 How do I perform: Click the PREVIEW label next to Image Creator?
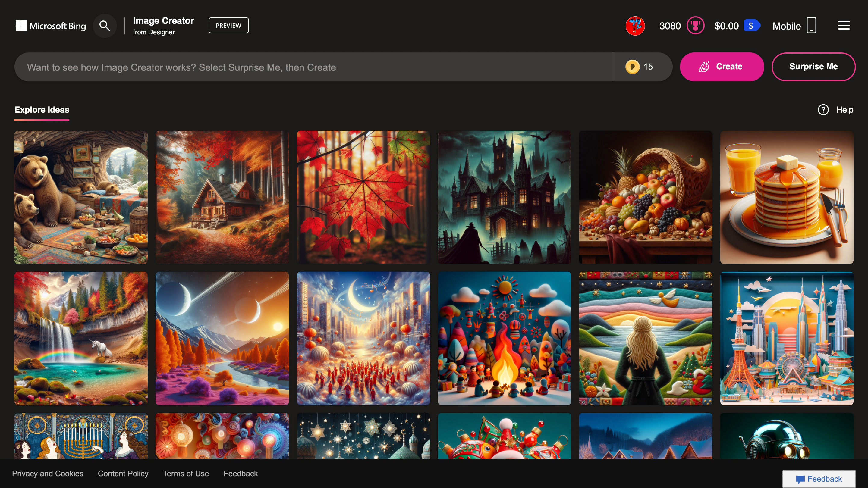click(x=228, y=25)
